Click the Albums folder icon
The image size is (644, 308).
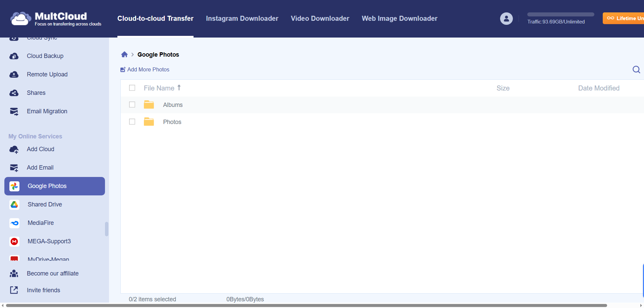tap(149, 105)
